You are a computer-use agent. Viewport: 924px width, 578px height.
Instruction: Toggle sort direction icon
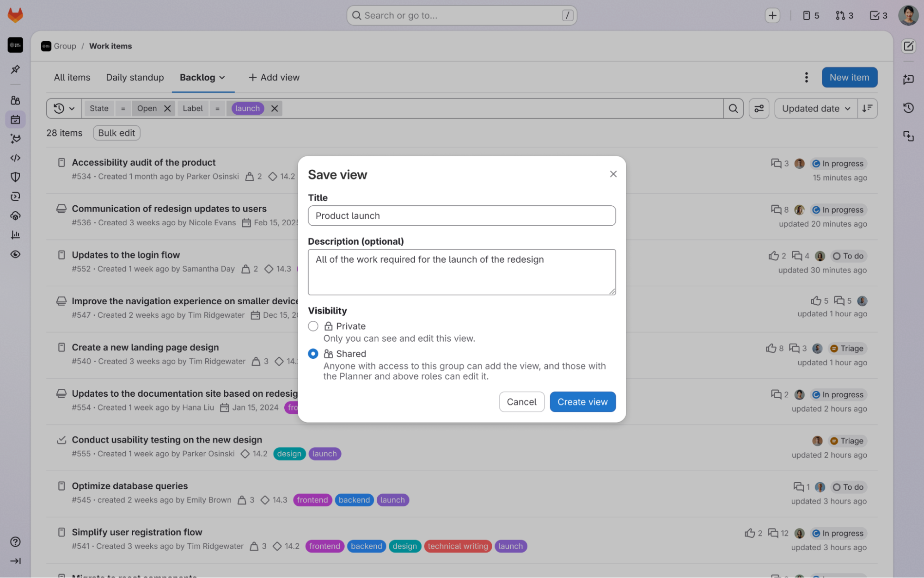867,109
